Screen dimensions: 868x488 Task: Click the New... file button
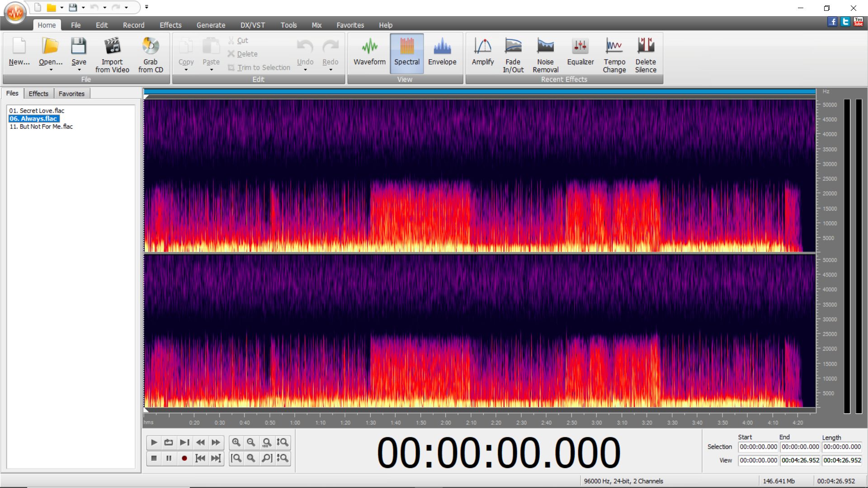[19, 53]
